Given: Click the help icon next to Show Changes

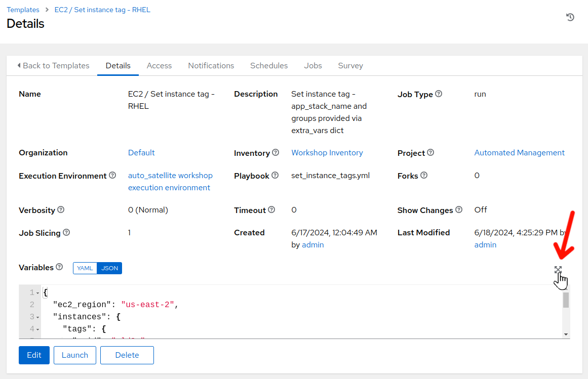Looking at the screenshot, I should (459, 209).
